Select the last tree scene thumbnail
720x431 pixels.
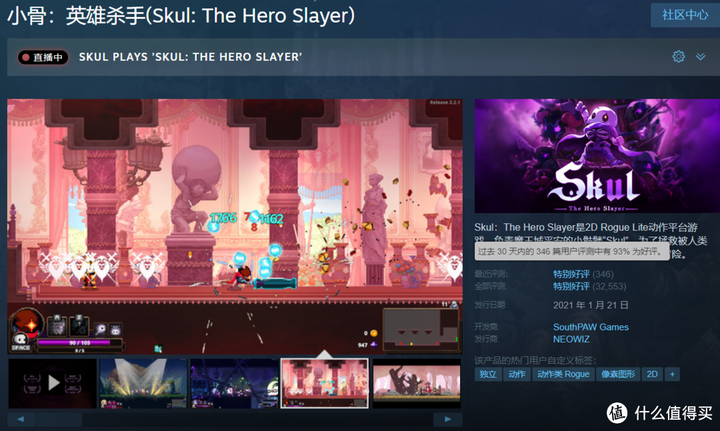(x=416, y=383)
